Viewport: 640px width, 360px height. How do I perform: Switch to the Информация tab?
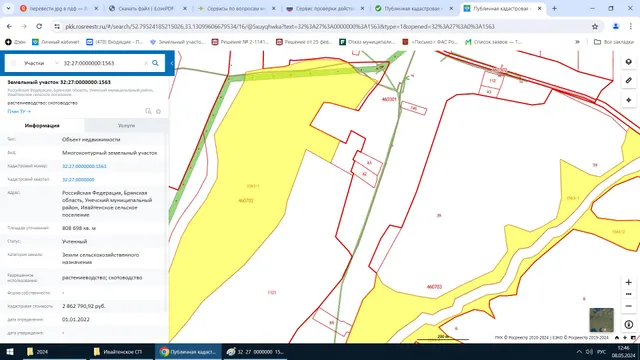(x=42, y=125)
